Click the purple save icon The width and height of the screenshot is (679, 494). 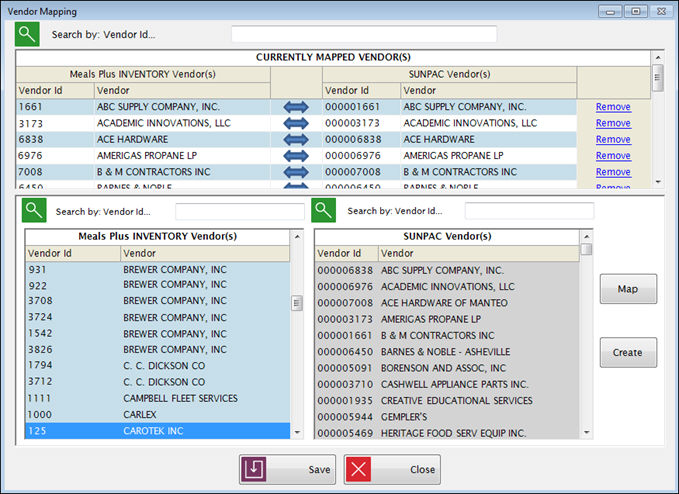(254, 469)
